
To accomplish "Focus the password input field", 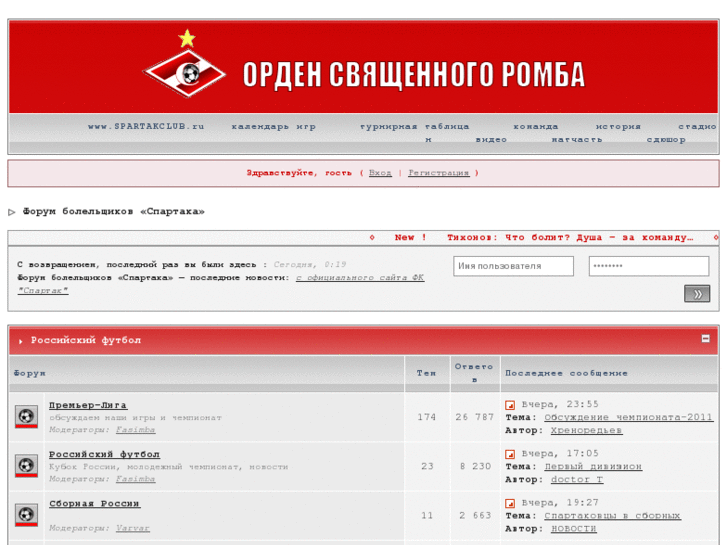I will (649, 266).
